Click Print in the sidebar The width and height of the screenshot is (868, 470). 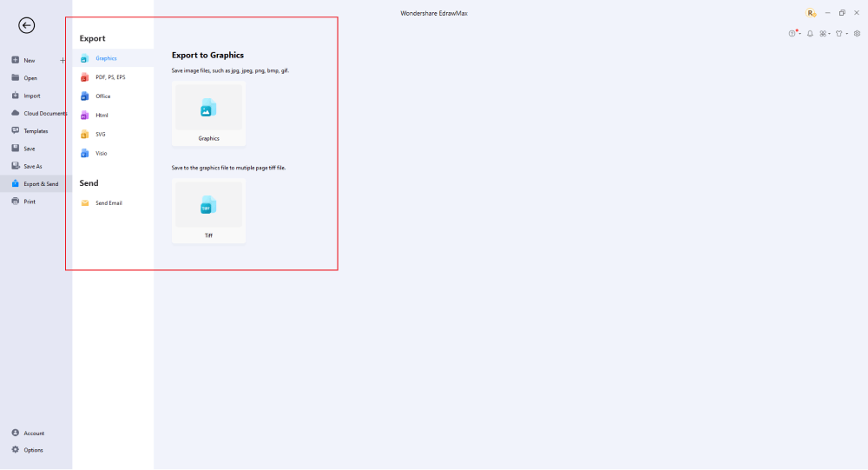point(30,202)
